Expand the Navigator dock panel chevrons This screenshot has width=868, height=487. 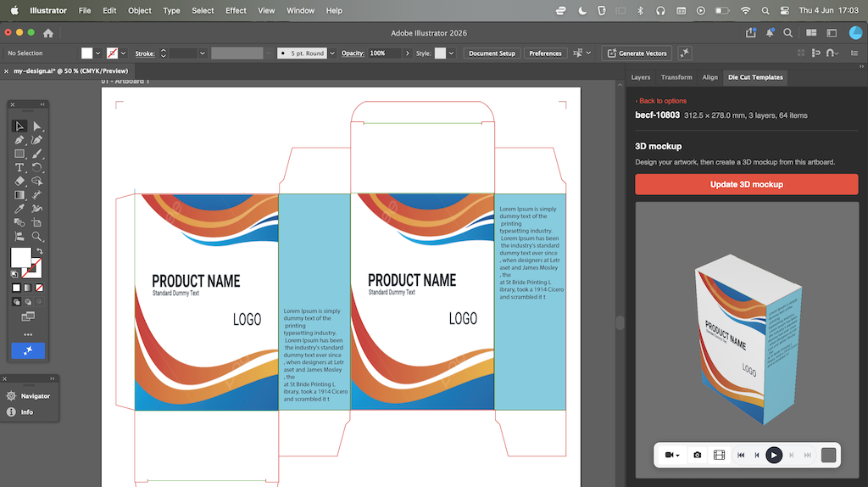pyautogui.click(x=52, y=379)
